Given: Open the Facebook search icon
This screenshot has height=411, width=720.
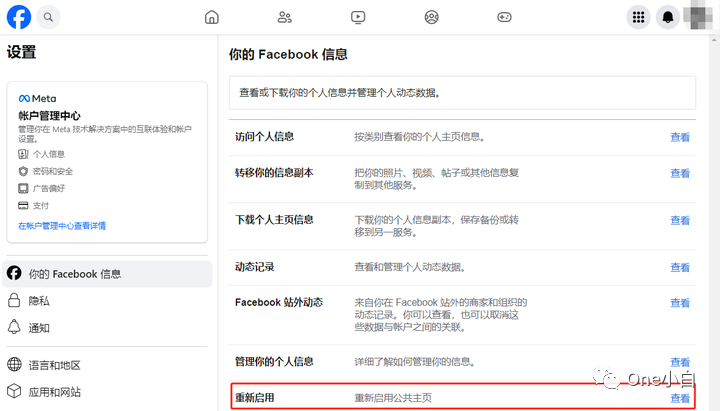Looking at the screenshot, I should 48,17.
